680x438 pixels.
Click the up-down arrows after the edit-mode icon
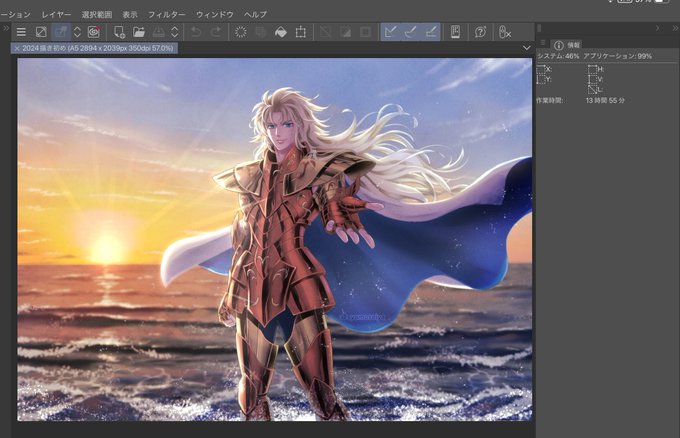[x=77, y=32]
